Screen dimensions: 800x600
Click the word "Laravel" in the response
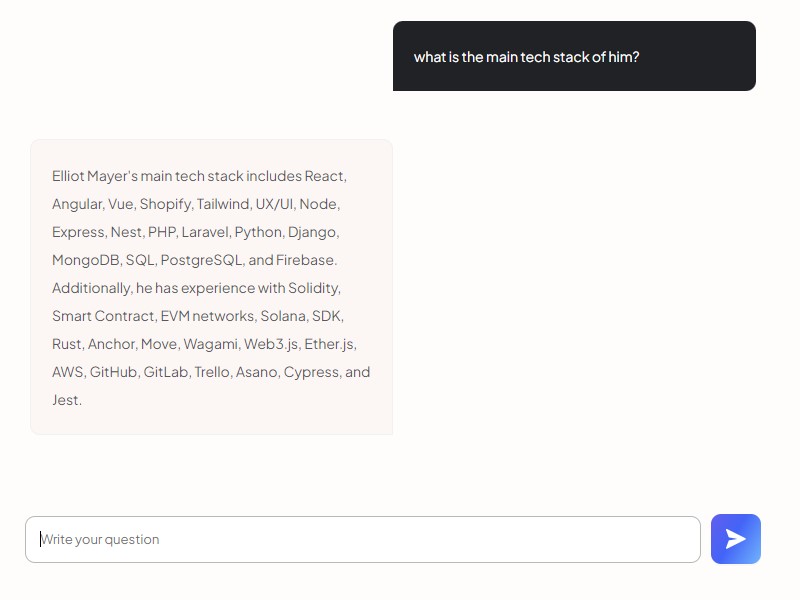(205, 232)
